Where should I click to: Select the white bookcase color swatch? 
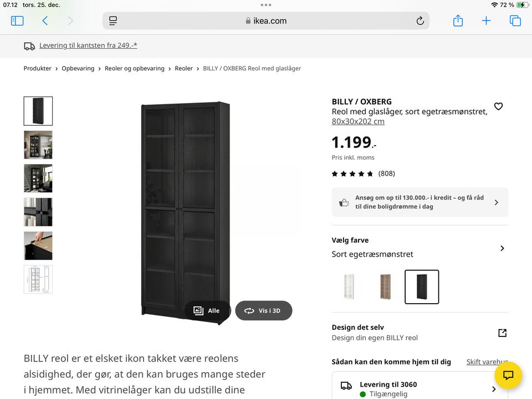(x=349, y=287)
